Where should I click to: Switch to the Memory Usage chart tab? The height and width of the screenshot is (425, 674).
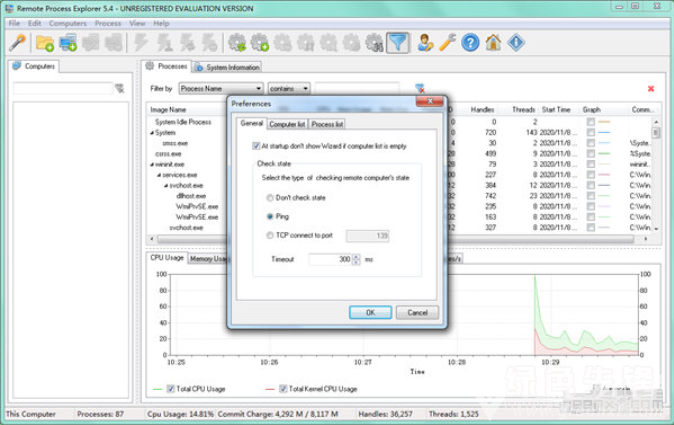[208, 259]
